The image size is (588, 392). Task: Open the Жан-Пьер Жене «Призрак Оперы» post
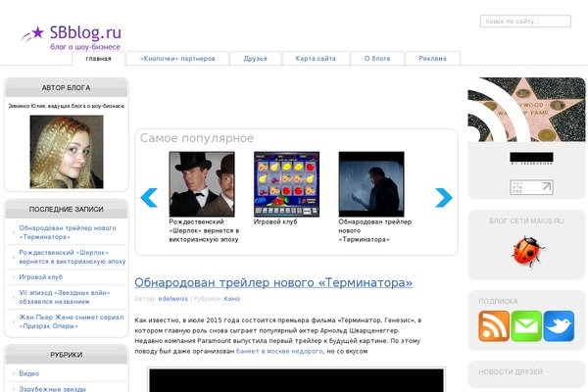point(72,321)
